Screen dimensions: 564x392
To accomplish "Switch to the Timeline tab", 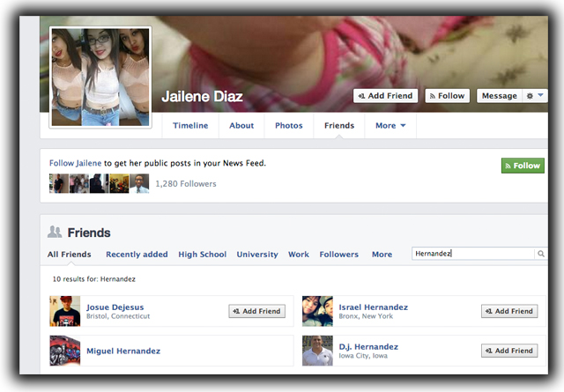I will click(x=190, y=126).
